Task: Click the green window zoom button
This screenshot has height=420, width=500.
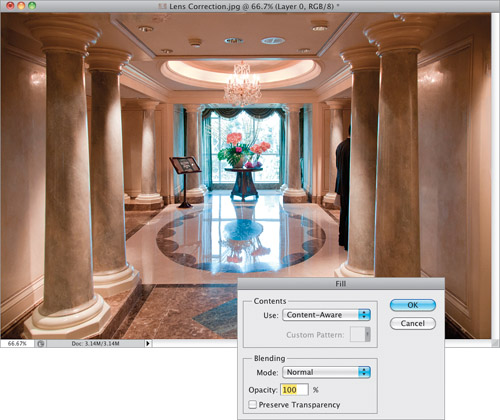Action: (32, 6)
